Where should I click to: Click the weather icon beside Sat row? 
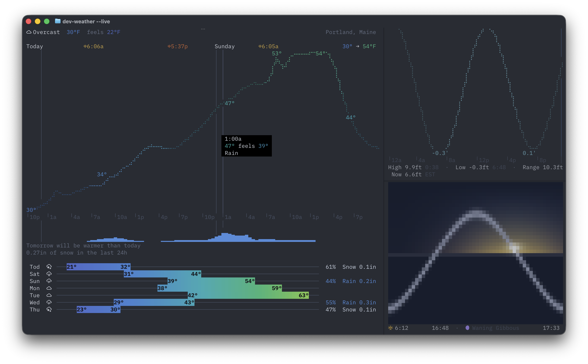click(49, 274)
